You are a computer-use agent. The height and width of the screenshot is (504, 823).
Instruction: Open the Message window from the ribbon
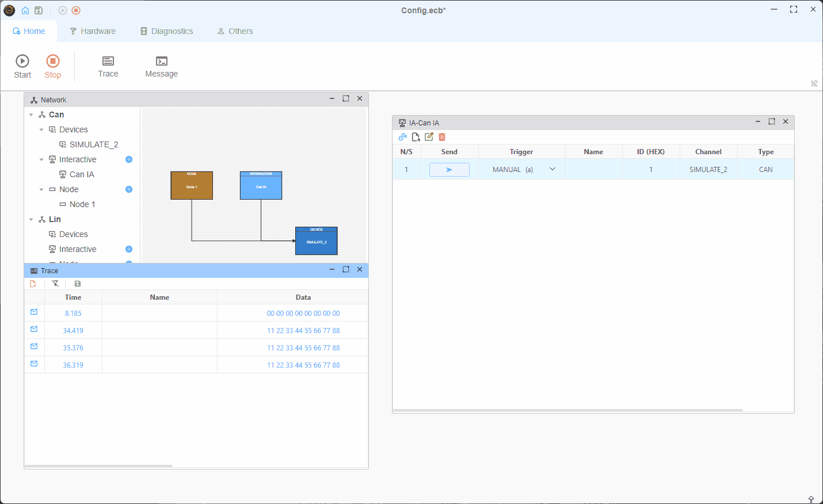162,66
